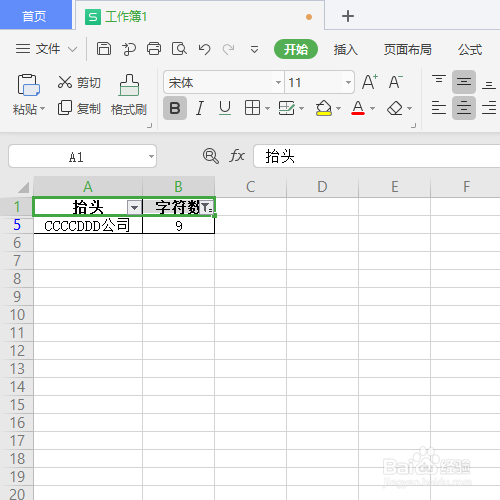
Task: Switch to the 开始 ribbon tab
Action: (296, 49)
